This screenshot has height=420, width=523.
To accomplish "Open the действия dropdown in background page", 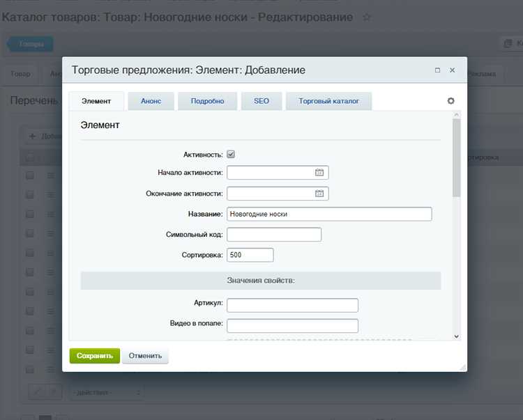I will (x=107, y=392).
